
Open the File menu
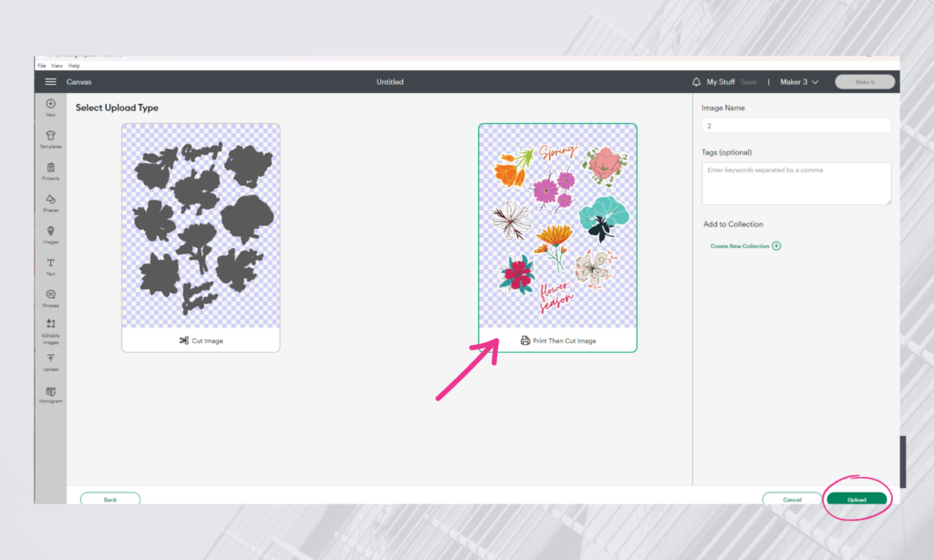tap(42, 66)
